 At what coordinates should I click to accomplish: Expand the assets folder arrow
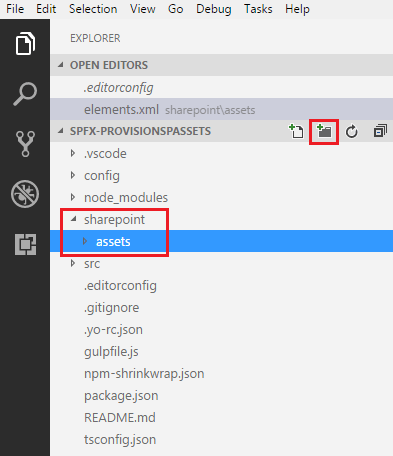(85, 241)
